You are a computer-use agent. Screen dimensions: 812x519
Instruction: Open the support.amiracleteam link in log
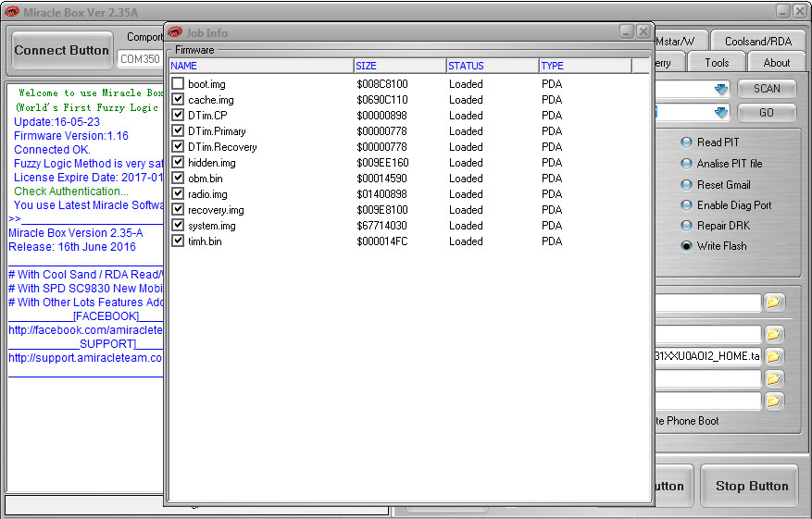[x=85, y=358]
